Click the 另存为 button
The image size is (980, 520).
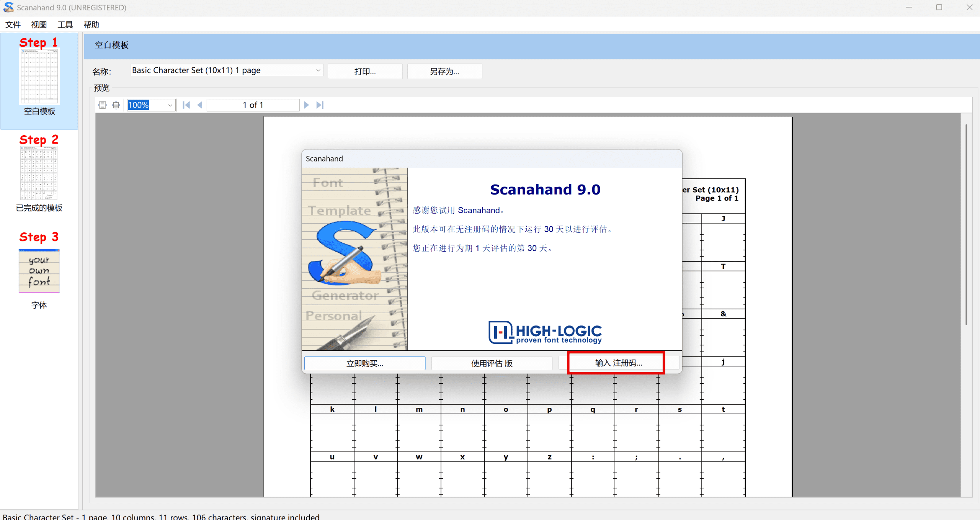[444, 72]
